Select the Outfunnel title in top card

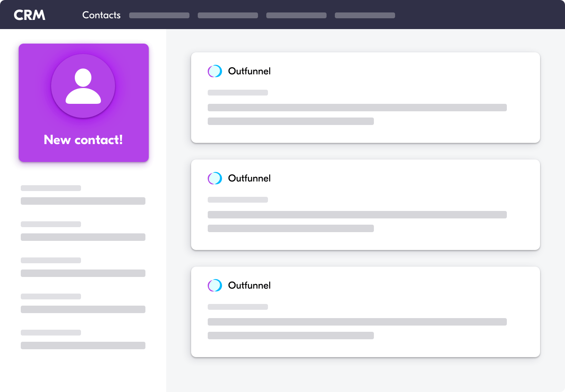[249, 71]
